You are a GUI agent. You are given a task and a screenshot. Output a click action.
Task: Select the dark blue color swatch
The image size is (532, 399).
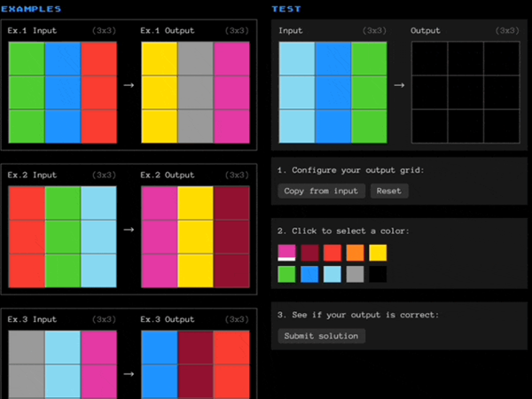[x=309, y=275]
